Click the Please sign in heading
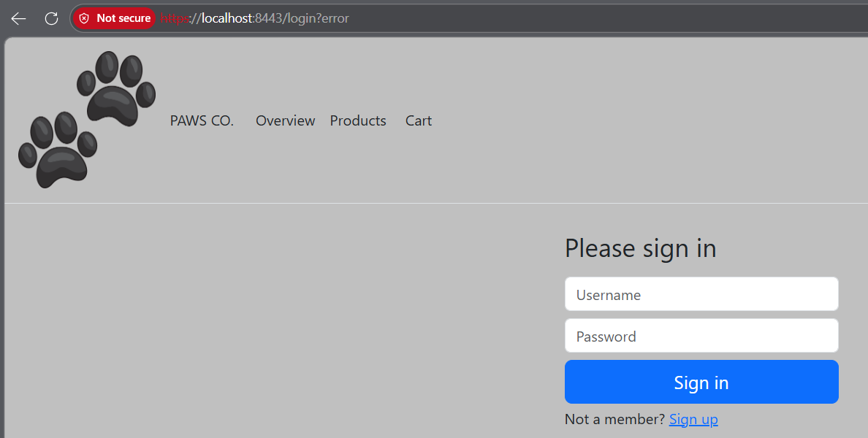 pyautogui.click(x=641, y=247)
